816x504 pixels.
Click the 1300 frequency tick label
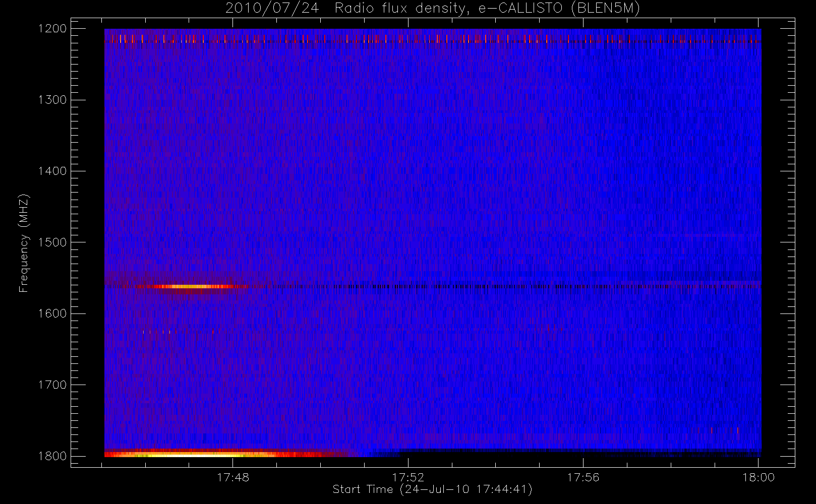pyautogui.click(x=52, y=100)
